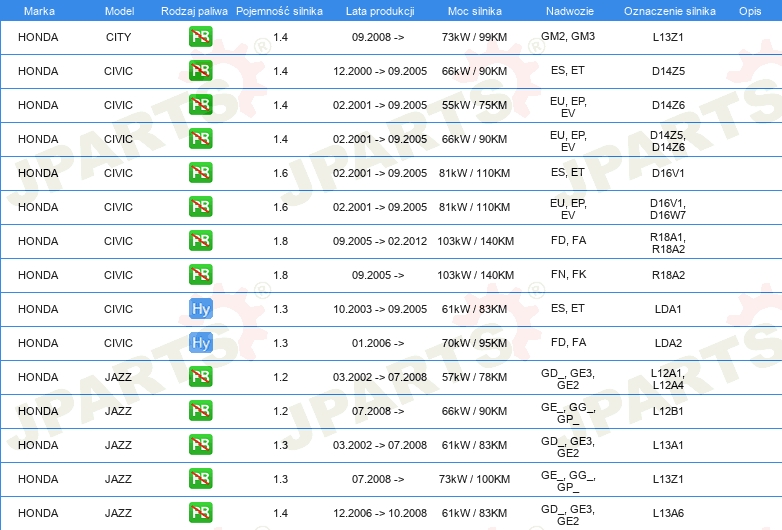This screenshot has width=782, height=530.
Task: Click the 09.2008 -> production date
Action: point(378,37)
